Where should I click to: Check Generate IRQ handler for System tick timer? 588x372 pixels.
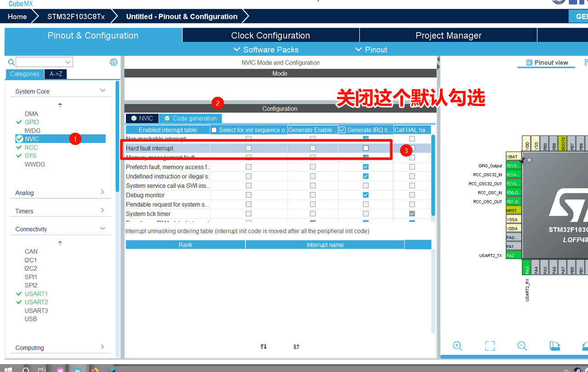[366, 214]
